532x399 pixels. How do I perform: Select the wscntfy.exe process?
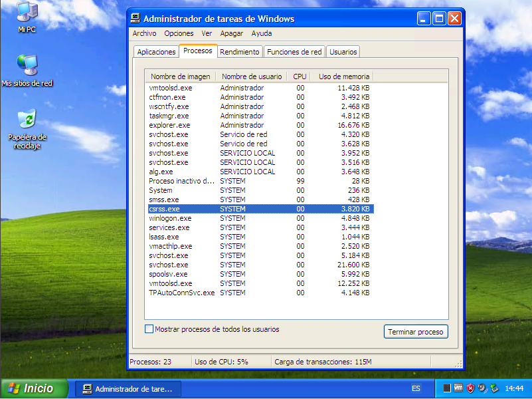260,106
